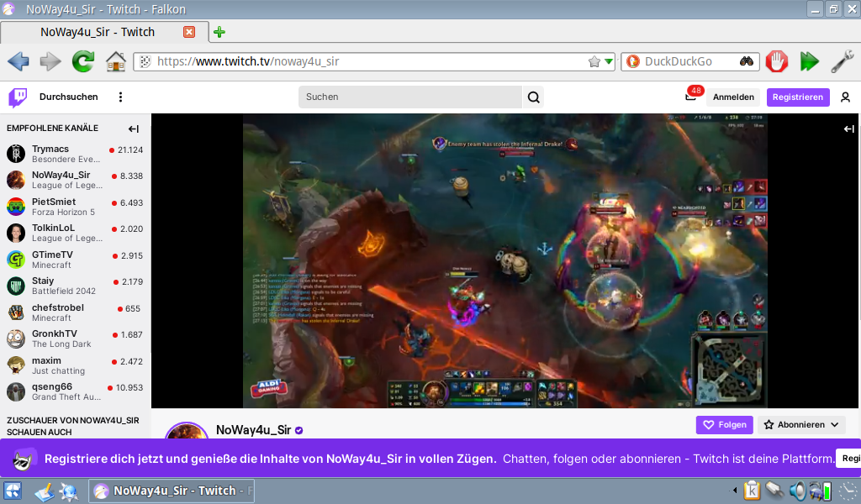861x504 pixels.
Task: Collapse the right chat panel arrow
Action: click(849, 129)
